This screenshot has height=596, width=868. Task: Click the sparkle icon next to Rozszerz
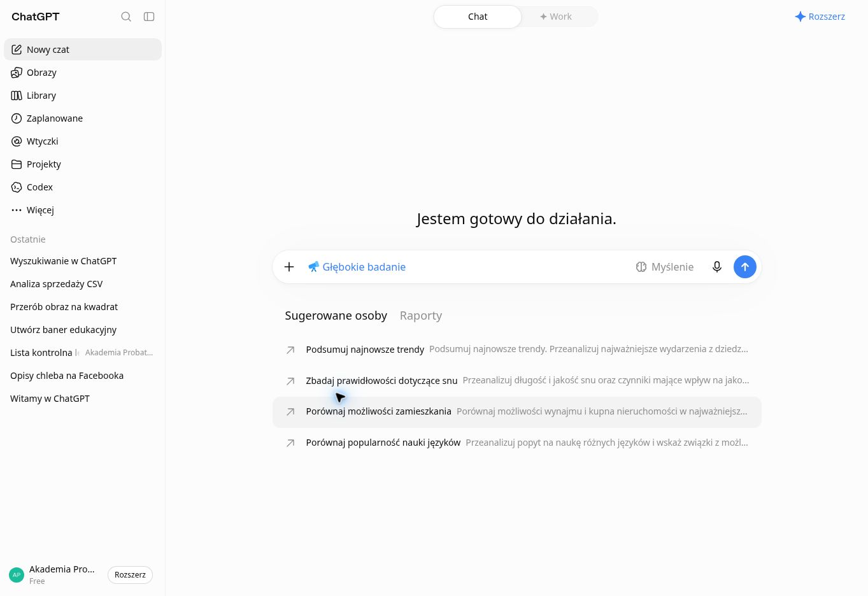click(800, 17)
